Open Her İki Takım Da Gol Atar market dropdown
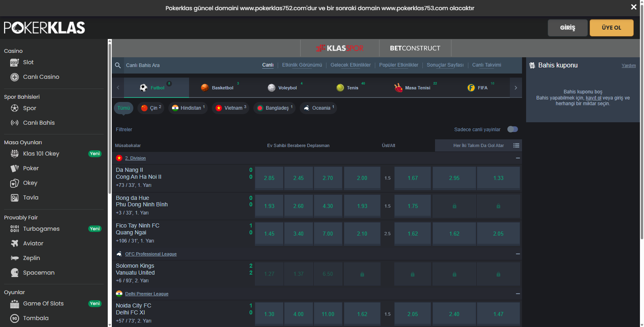The height and width of the screenshot is (327, 644). 479,145
